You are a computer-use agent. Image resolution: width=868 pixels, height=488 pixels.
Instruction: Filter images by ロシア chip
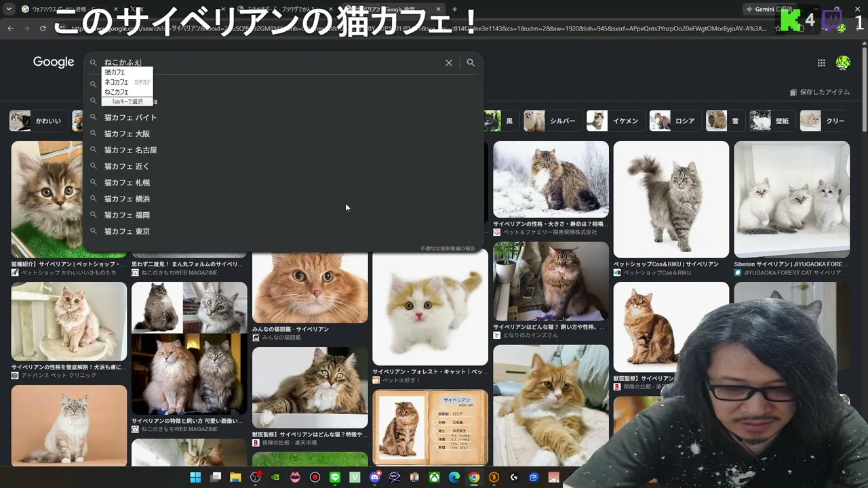pyautogui.click(x=675, y=121)
